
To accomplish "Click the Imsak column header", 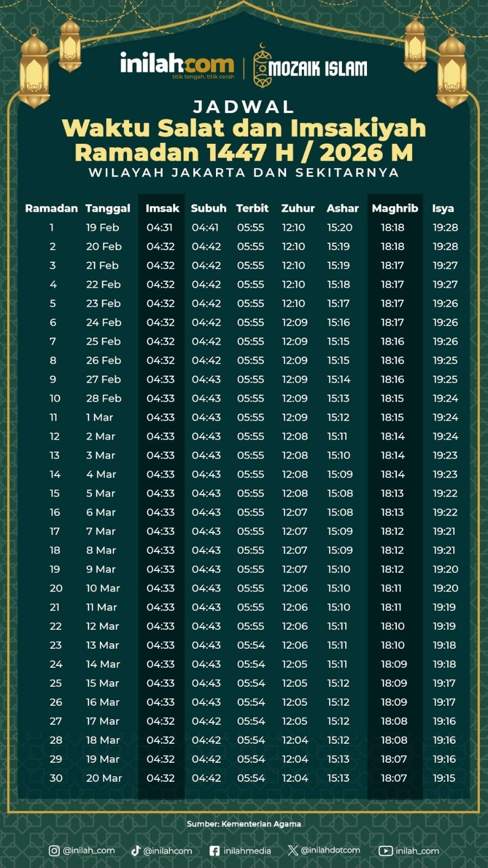I will pyautogui.click(x=162, y=208).
